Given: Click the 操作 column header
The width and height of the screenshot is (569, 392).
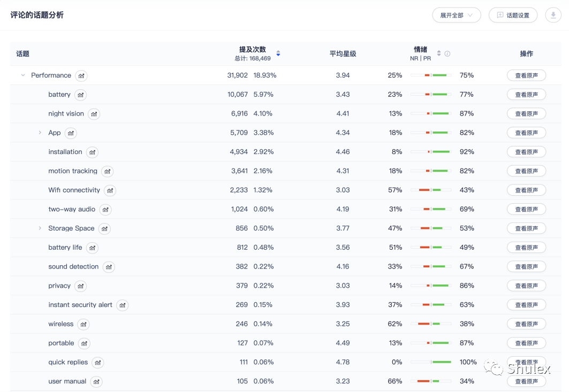Looking at the screenshot, I should [526, 53].
